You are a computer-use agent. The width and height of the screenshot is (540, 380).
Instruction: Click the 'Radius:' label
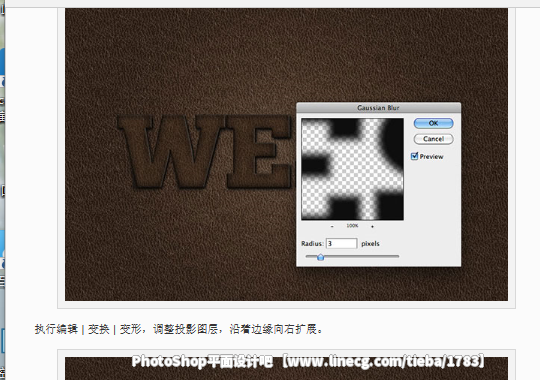(x=312, y=244)
